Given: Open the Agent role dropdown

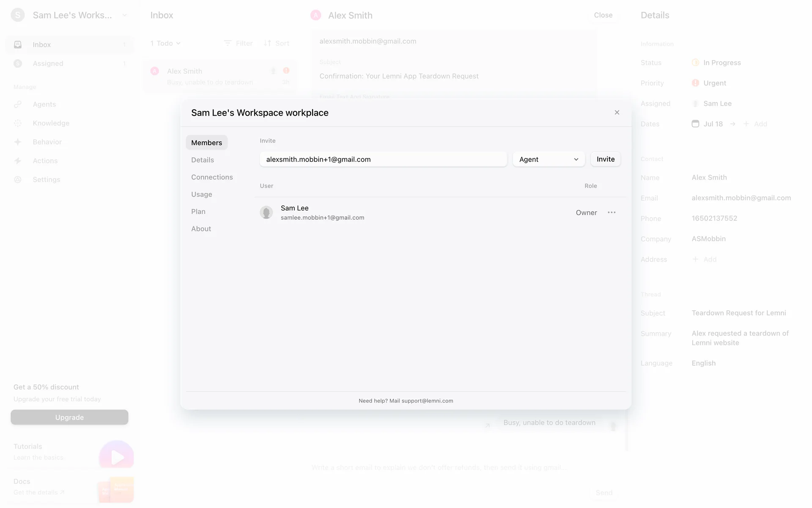Looking at the screenshot, I should 549,159.
